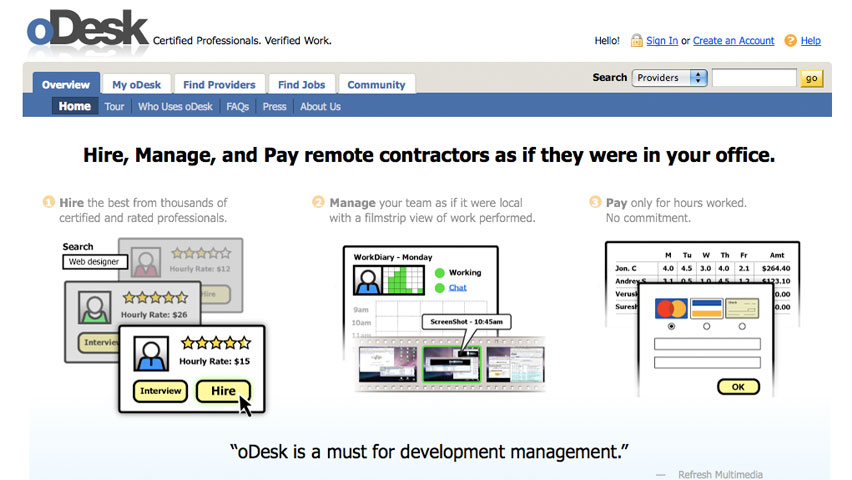Image resolution: width=852 pixels, height=480 pixels.
Task: Select the MasterCard payment radio button
Action: click(x=672, y=326)
